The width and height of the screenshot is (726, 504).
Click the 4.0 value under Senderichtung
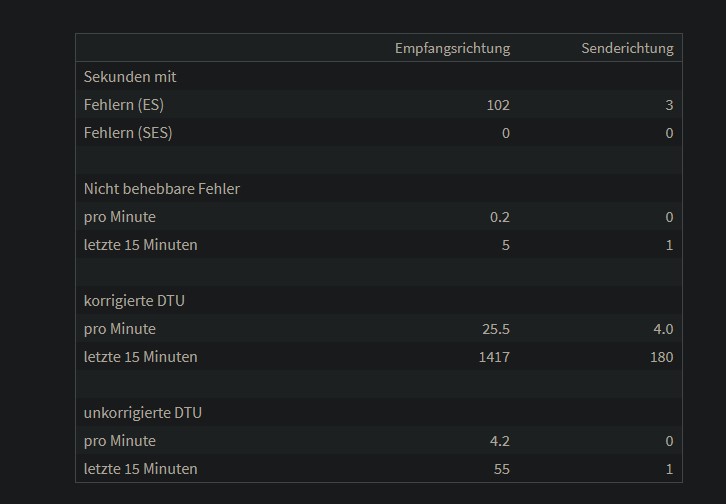tap(662, 329)
